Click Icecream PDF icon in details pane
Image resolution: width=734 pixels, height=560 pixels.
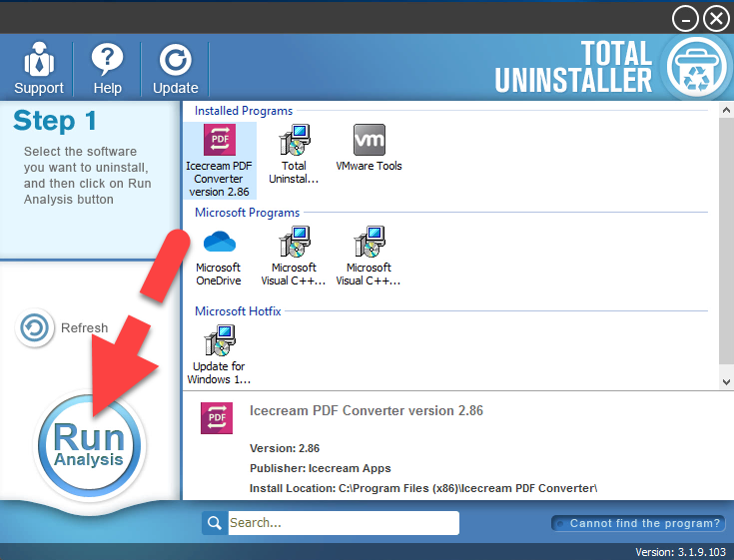click(217, 418)
